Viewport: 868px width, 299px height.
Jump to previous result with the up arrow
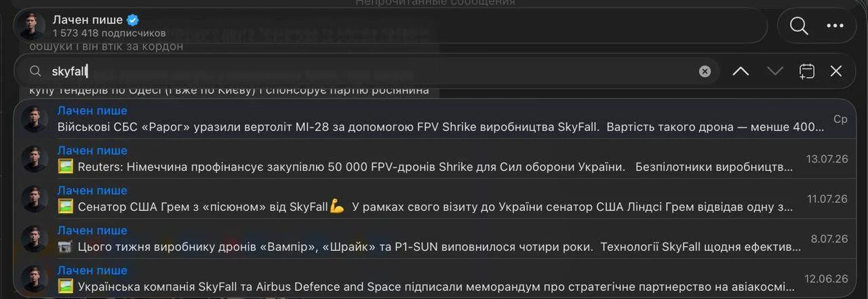click(741, 71)
